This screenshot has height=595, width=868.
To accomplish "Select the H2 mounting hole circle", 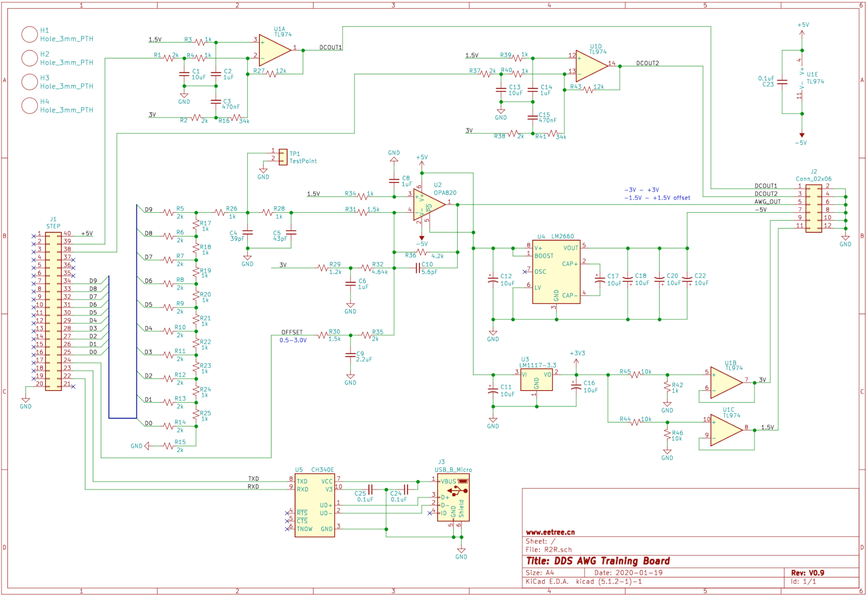I will [x=30, y=58].
